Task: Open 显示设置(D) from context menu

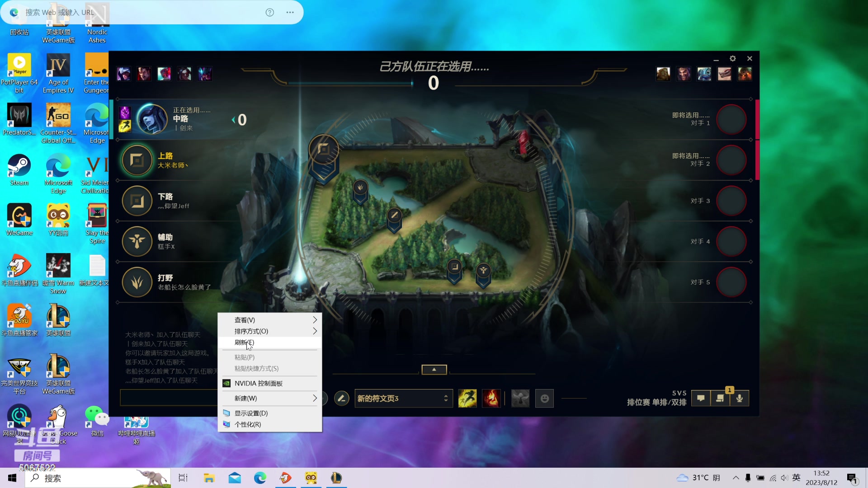Action: pyautogui.click(x=270, y=413)
